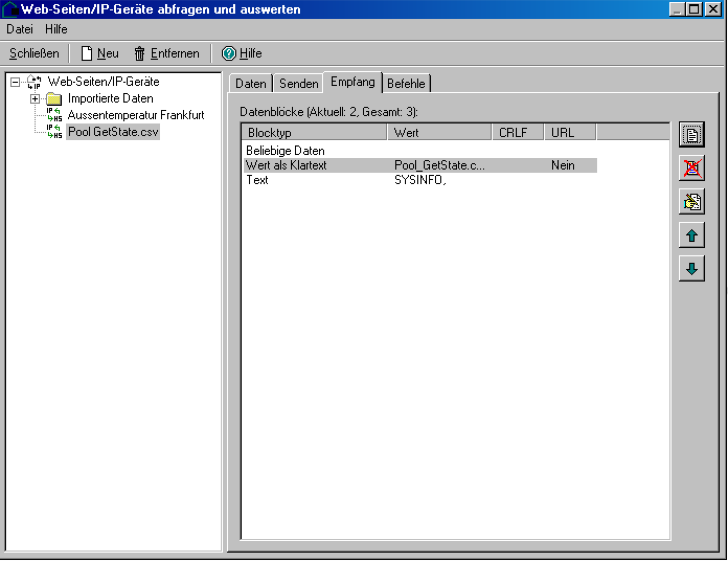Click the delete data block red X icon
The image size is (728, 562).
(691, 168)
